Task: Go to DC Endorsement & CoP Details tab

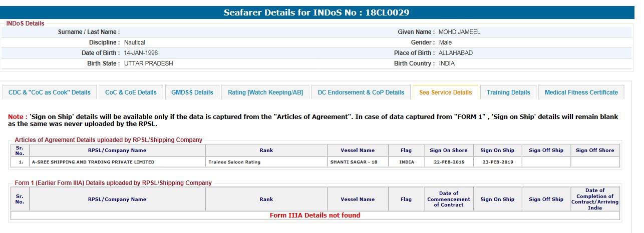Action: 361,92
